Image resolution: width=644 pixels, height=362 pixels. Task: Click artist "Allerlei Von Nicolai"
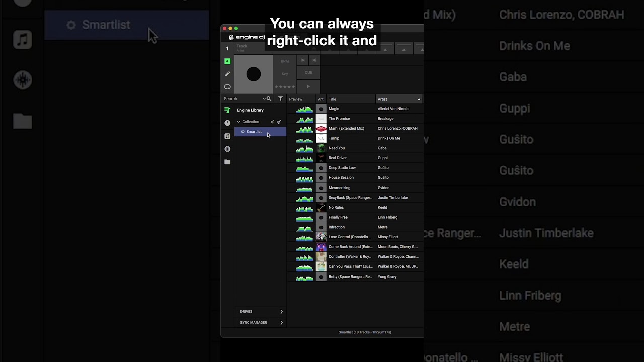(x=393, y=109)
